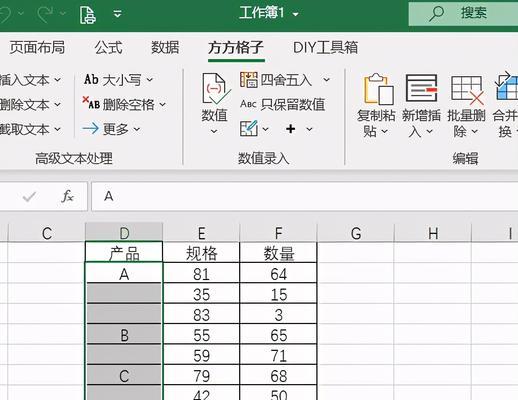Click the redo arrow in quick access toolbar
The image size is (518, 400).
point(45,13)
